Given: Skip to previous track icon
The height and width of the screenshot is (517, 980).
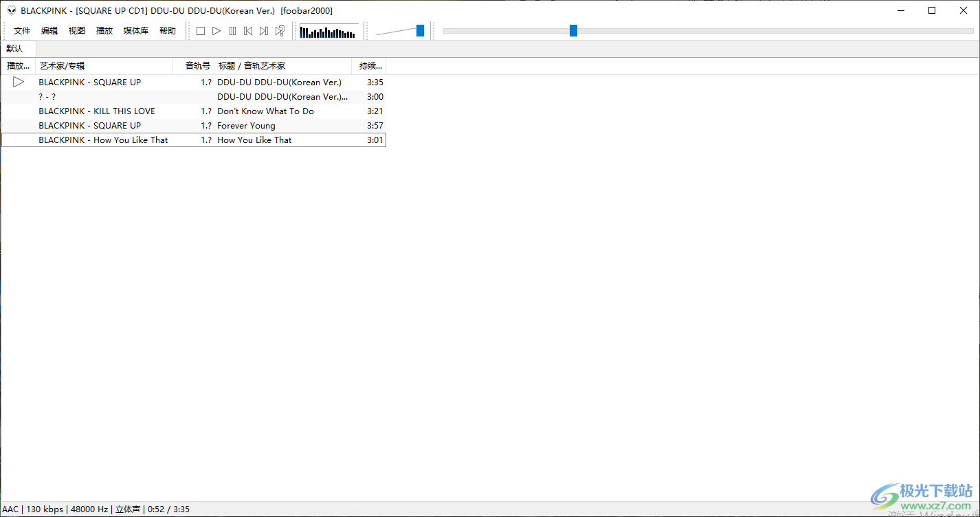Looking at the screenshot, I should [248, 31].
